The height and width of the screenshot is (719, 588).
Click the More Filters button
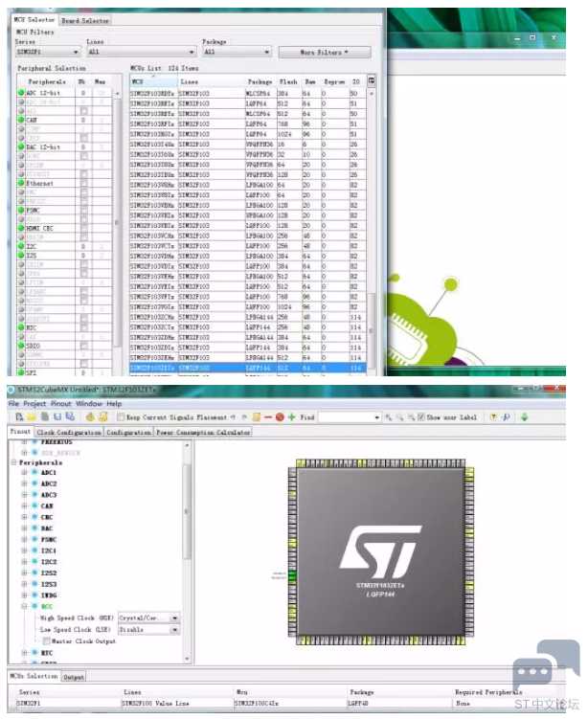[322, 52]
